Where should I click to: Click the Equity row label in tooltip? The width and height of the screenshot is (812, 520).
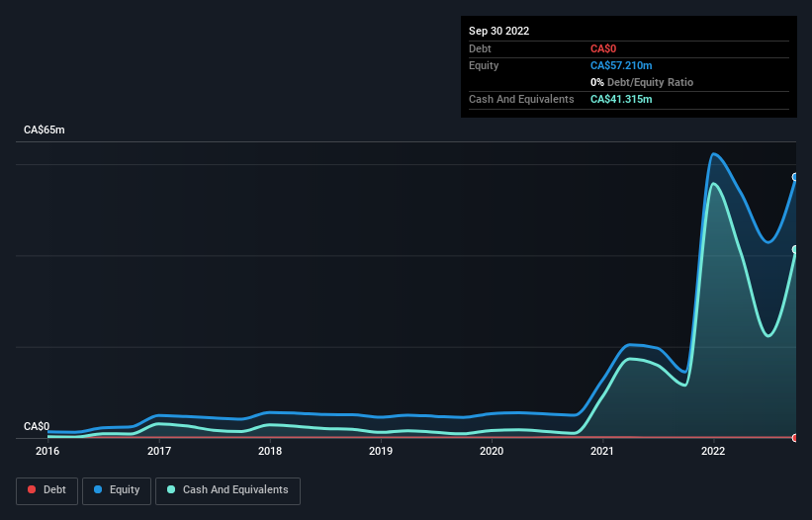coord(484,65)
